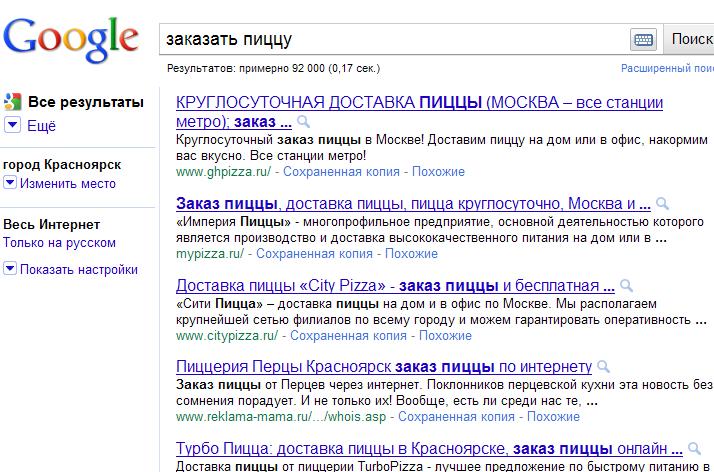714x472 pixels.
Task: Open Расширенный поиск link
Action: (x=667, y=68)
